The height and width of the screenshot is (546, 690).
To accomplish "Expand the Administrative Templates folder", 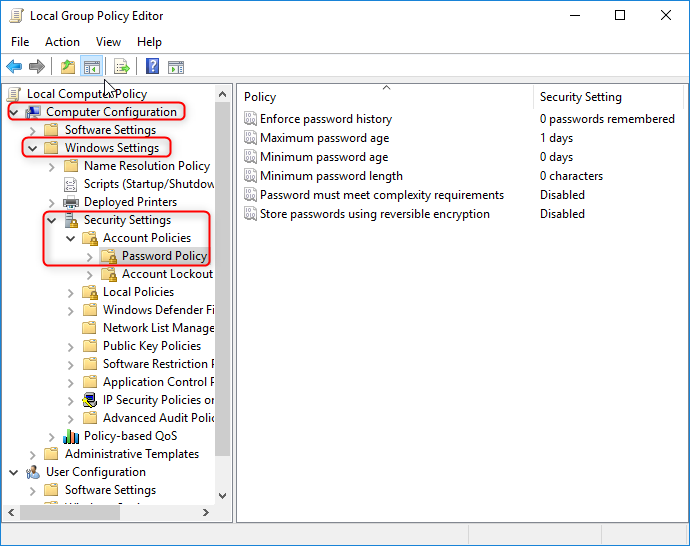I will 32,454.
